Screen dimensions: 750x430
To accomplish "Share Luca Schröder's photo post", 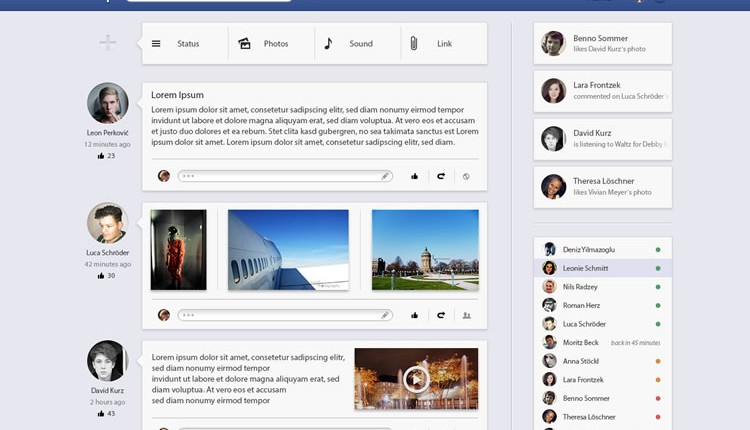I will [440, 315].
